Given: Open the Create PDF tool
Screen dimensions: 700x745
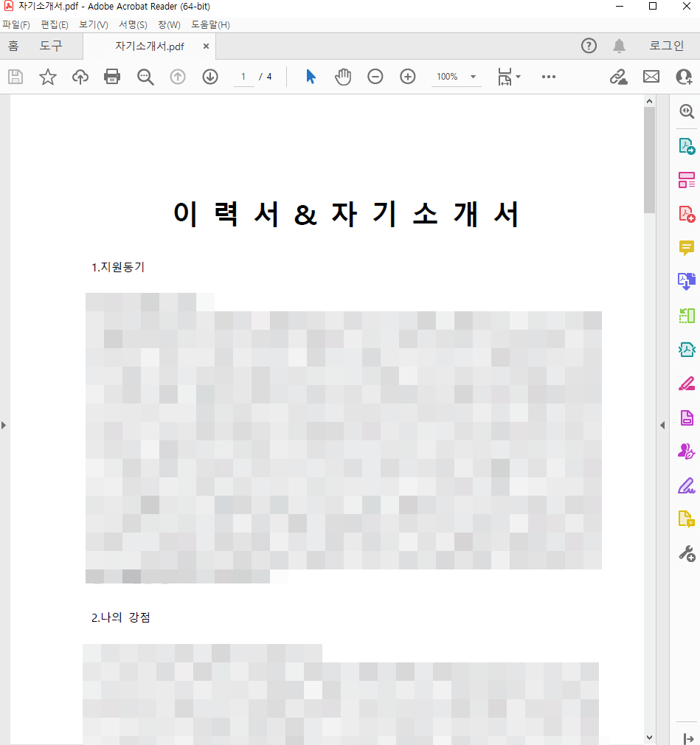Looking at the screenshot, I should click(x=686, y=214).
